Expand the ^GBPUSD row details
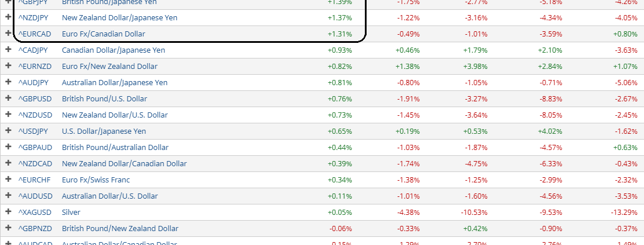The width and height of the screenshot is (644, 245). coord(8,98)
